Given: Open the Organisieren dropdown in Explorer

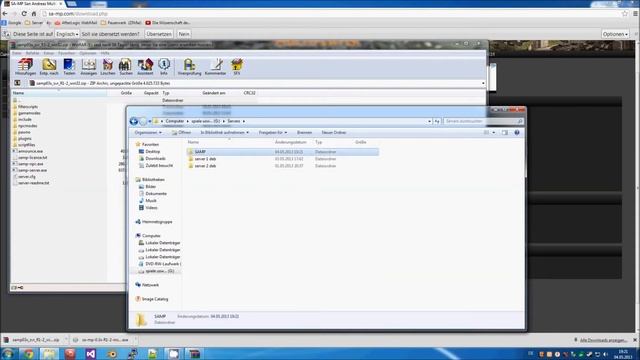Looking at the screenshot, I should (x=148, y=133).
